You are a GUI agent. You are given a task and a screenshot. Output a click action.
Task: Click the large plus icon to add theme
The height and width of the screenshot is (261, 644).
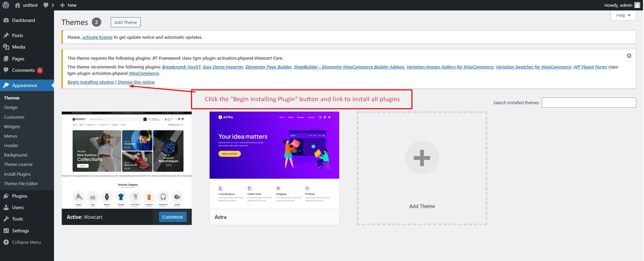tap(422, 157)
